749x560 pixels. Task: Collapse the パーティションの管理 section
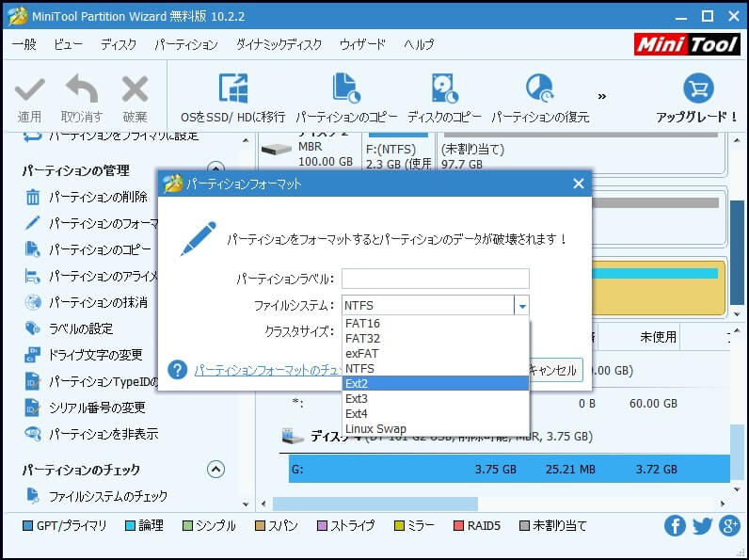215,168
